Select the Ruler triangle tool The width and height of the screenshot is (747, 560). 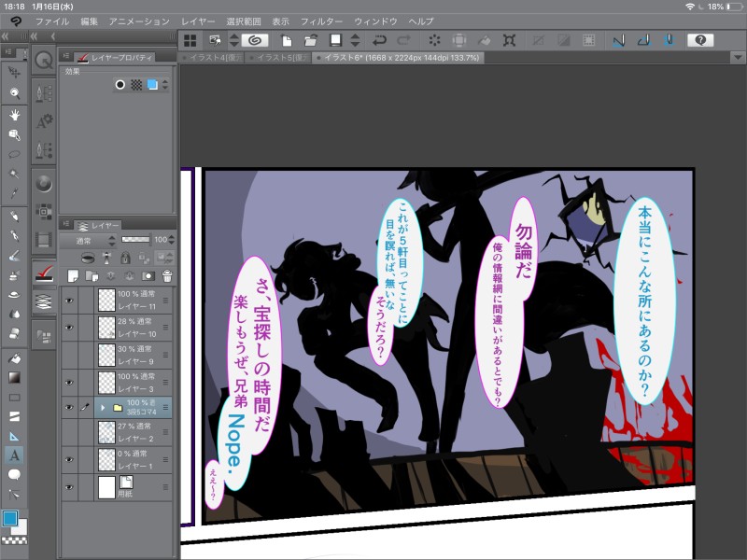[x=14, y=436]
